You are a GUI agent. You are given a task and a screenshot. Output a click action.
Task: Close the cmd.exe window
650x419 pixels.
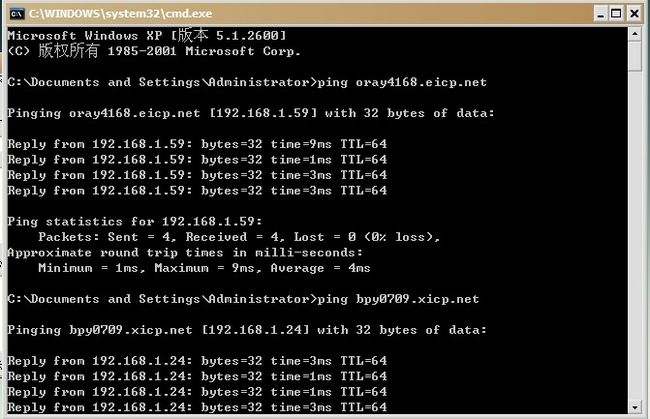pyautogui.click(x=634, y=14)
